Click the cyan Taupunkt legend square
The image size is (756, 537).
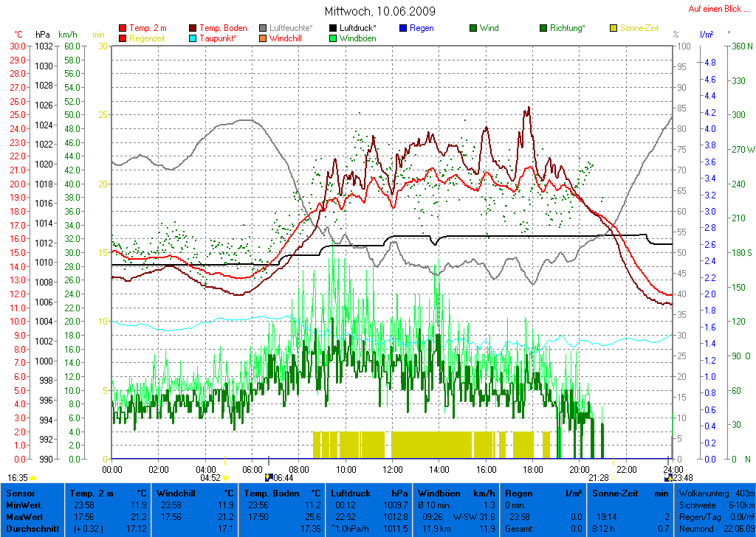pos(193,38)
